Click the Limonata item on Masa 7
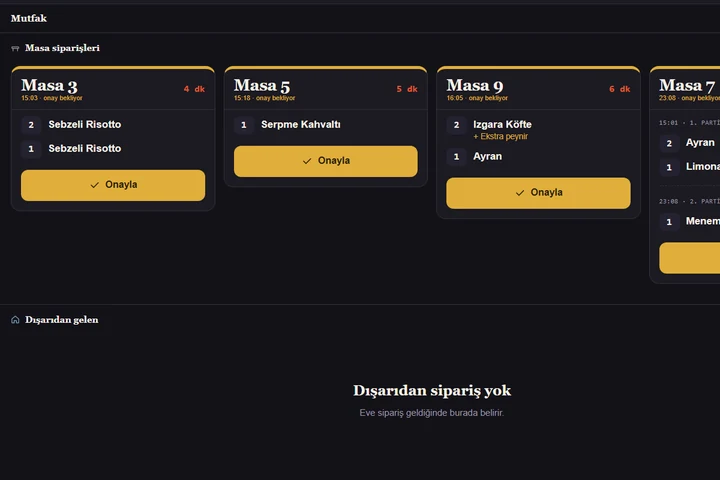The height and width of the screenshot is (480, 720). click(x=703, y=166)
